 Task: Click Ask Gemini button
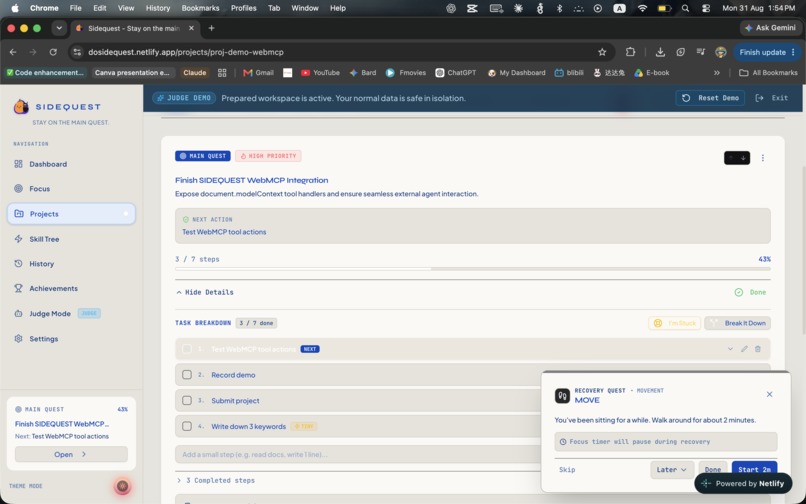tap(770, 28)
